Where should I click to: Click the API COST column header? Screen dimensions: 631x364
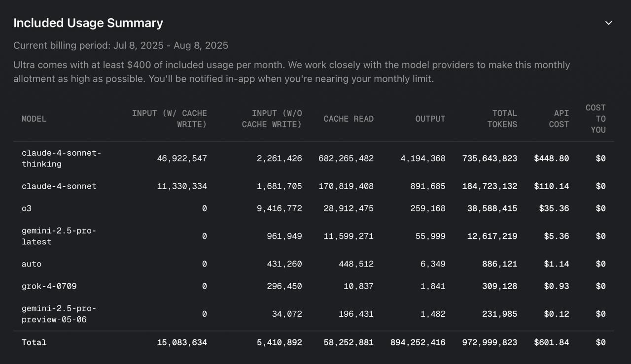[559, 119]
